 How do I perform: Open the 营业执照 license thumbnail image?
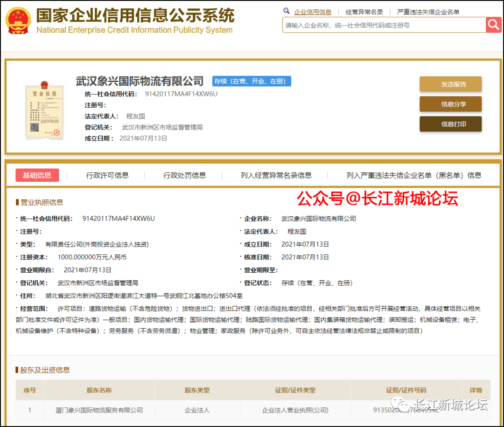coord(44,111)
